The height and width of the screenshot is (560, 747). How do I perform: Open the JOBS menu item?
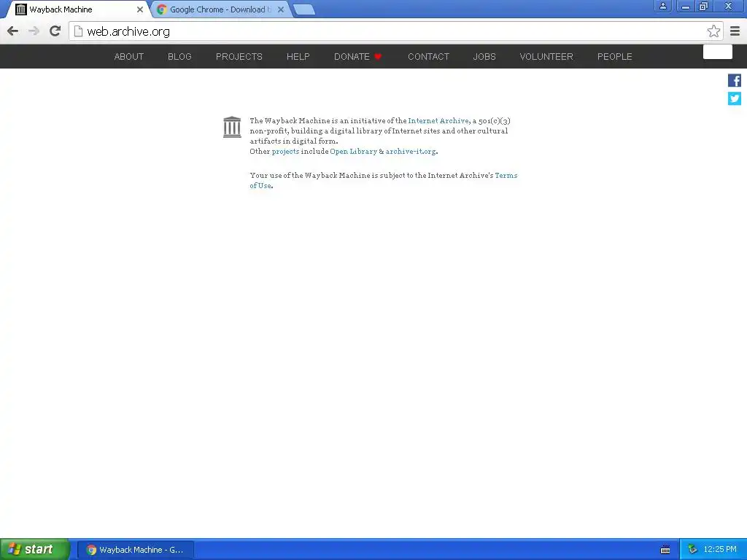pyautogui.click(x=484, y=57)
